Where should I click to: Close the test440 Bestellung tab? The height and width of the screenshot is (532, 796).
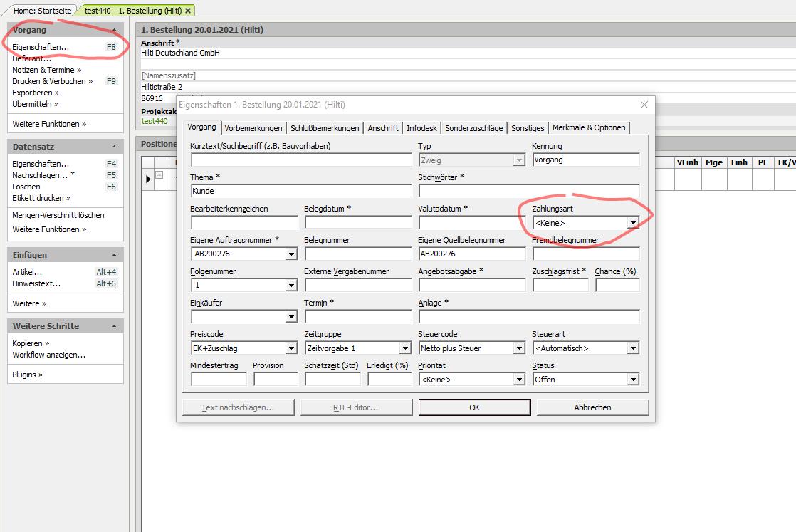point(188,11)
